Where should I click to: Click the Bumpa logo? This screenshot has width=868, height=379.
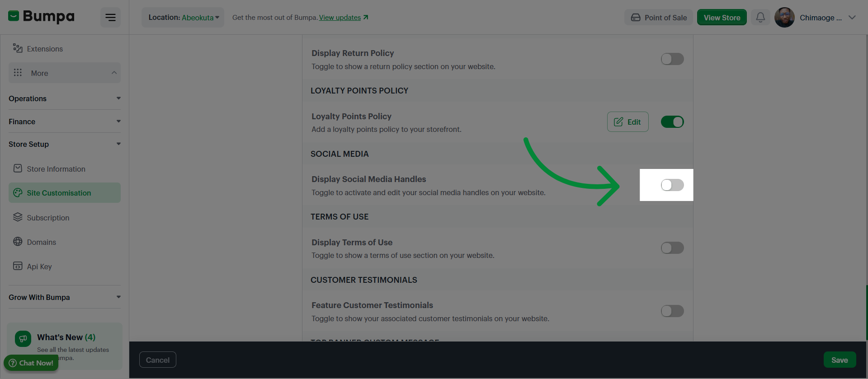(x=41, y=17)
